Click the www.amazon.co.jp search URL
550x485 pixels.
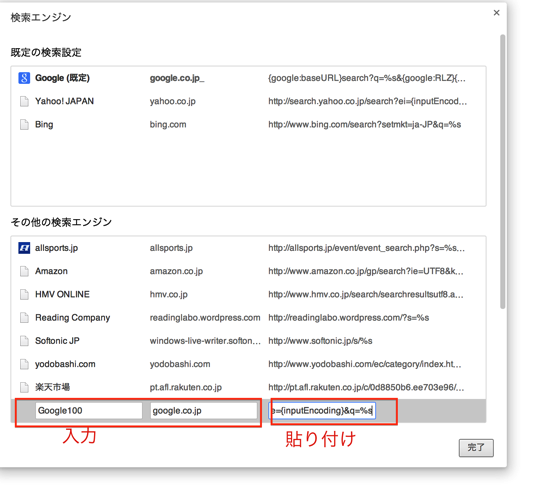point(366,271)
